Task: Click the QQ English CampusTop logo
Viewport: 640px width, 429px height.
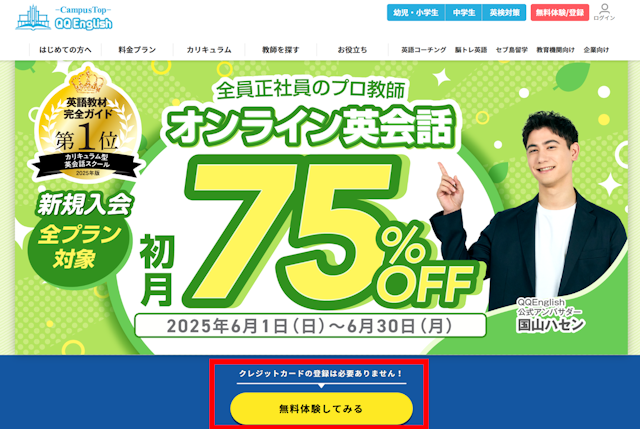Action: coord(64,18)
